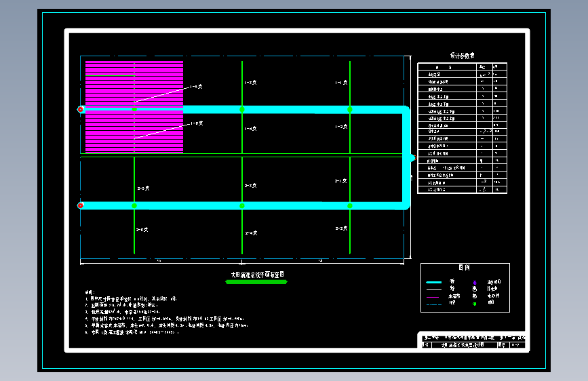
Task: Select the '2-2支' branch label
Action: (341, 228)
